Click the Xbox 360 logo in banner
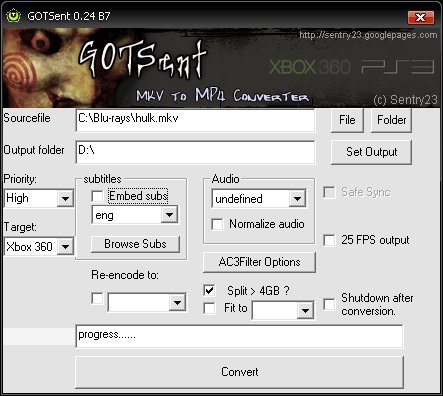The image size is (443, 396). coord(310,67)
